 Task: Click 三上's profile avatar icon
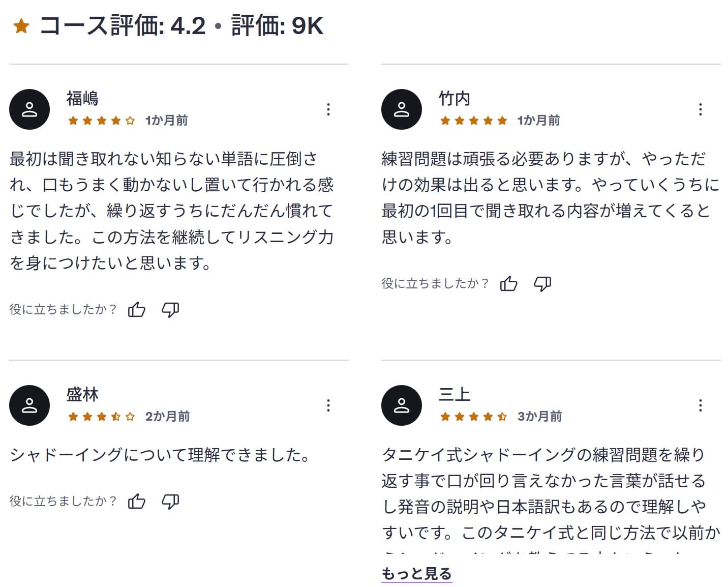[x=401, y=405]
